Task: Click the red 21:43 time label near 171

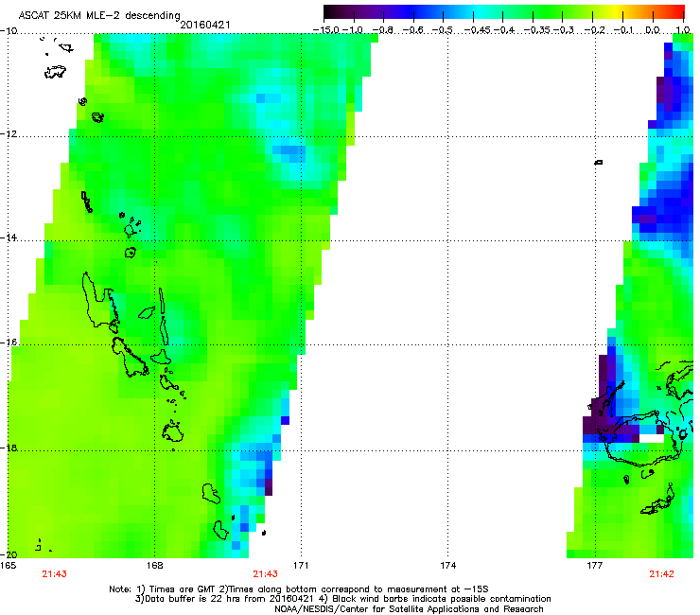Action: (x=265, y=574)
